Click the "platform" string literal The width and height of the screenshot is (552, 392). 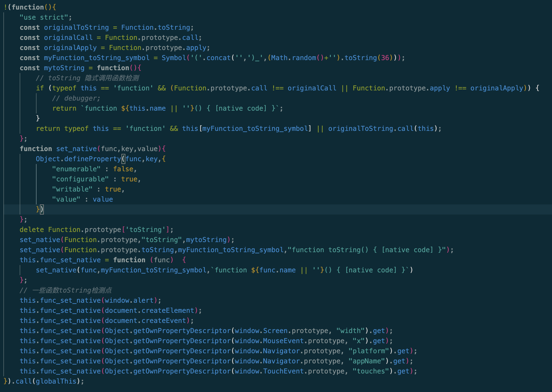click(368, 351)
